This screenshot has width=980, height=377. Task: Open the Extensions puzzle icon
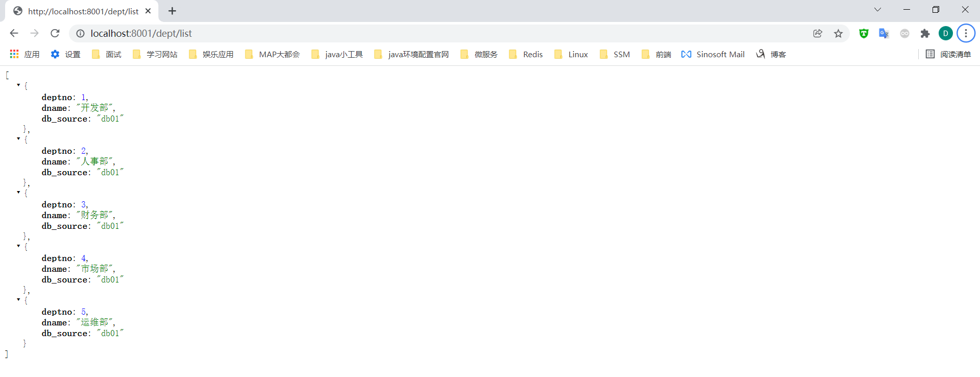tap(925, 33)
